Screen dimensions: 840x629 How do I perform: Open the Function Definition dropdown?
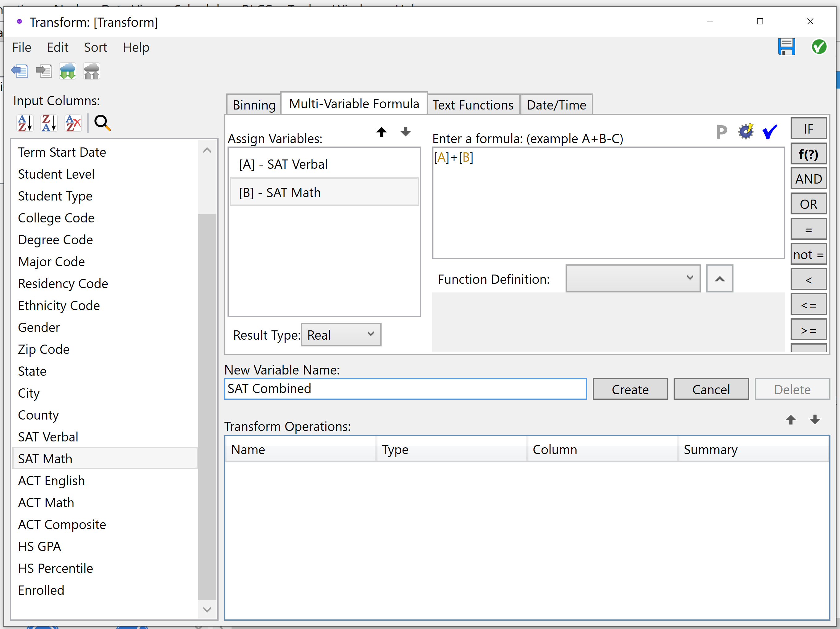pos(633,279)
